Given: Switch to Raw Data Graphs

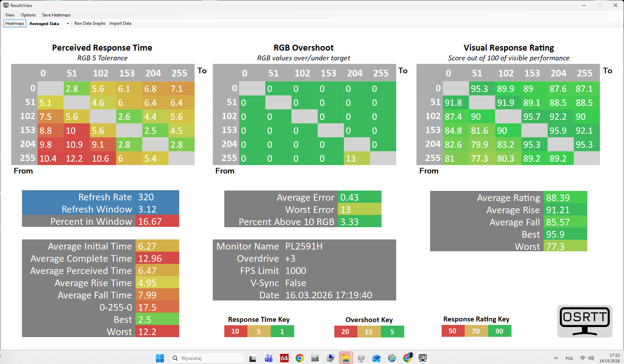Looking at the screenshot, I should click(x=90, y=23).
